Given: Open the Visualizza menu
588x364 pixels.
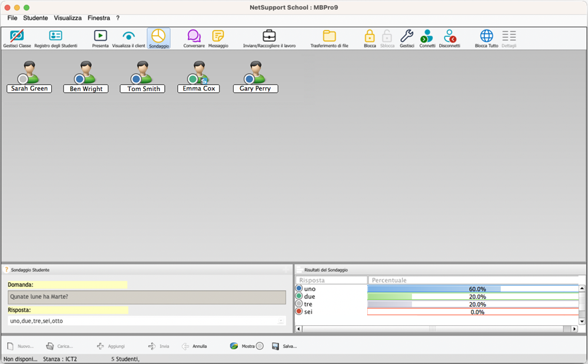Looking at the screenshot, I should point(68,18).
